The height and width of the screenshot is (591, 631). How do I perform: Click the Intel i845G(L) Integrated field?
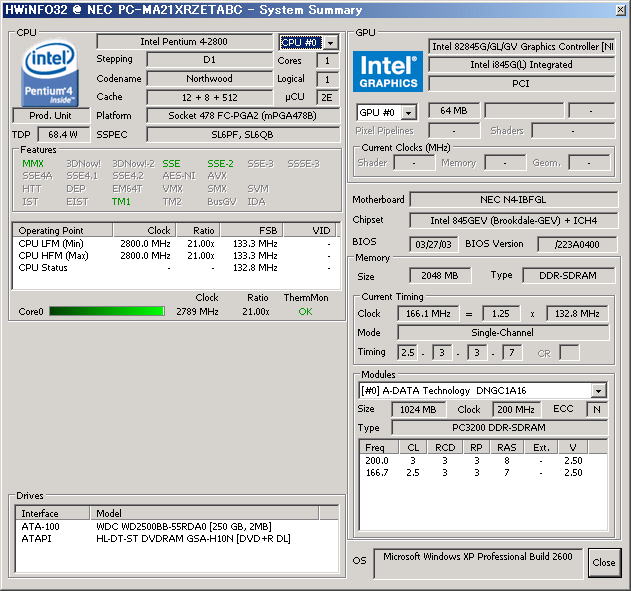coord(522,65)
